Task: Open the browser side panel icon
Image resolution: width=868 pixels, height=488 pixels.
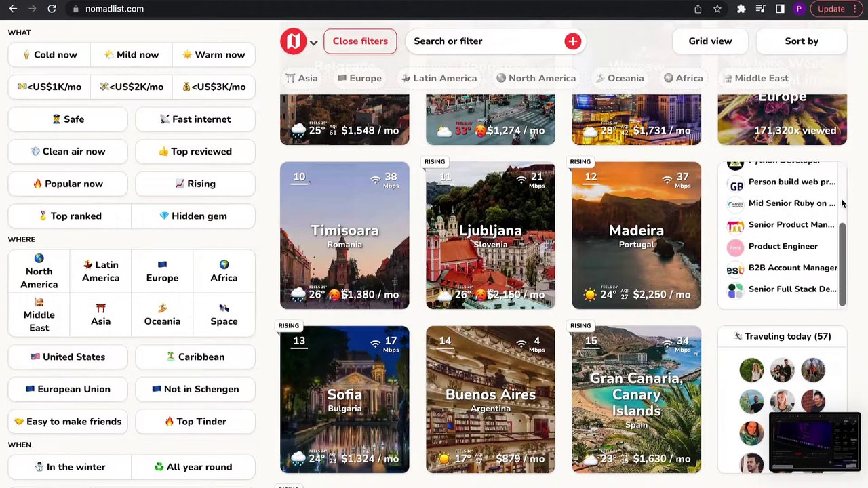Action: (780, 9)
